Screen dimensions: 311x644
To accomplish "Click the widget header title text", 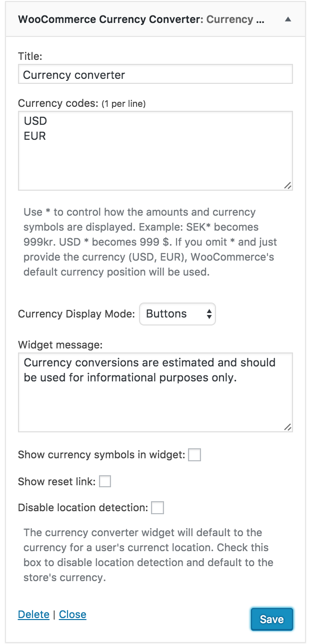I will click(141, 19).
